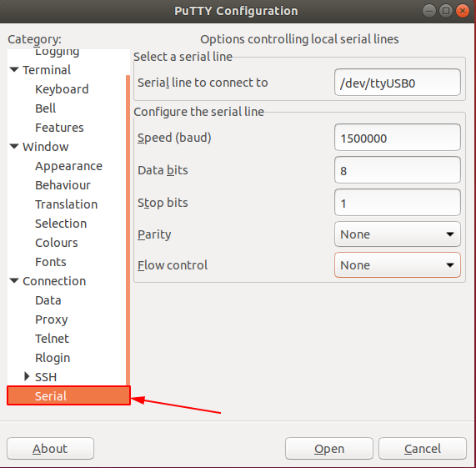Screen dimensions: 476x468
Task: Click the category tree scrollbar
Action: tap(128, 230)
